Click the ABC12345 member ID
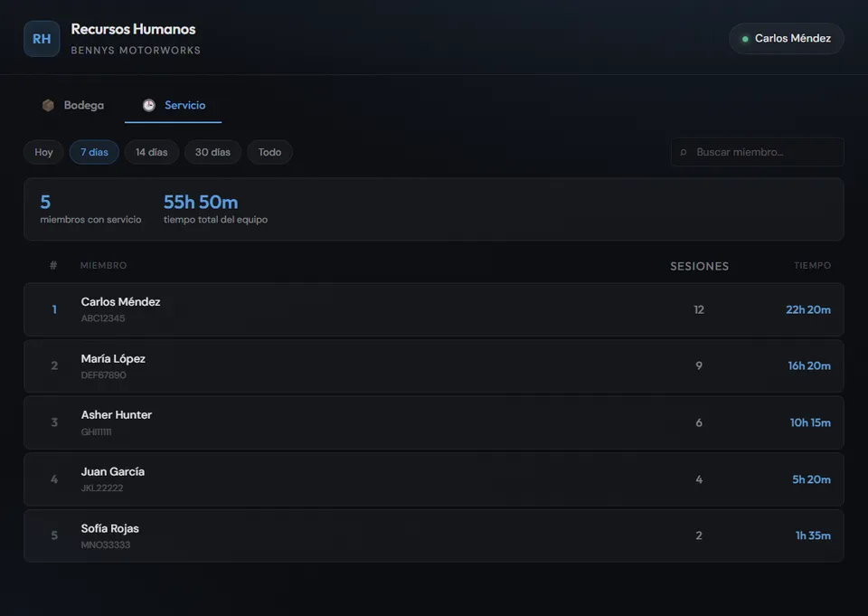 point(103,318)
